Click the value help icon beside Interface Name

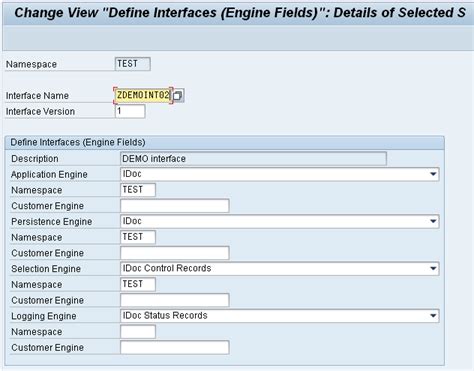coord(178,96)
